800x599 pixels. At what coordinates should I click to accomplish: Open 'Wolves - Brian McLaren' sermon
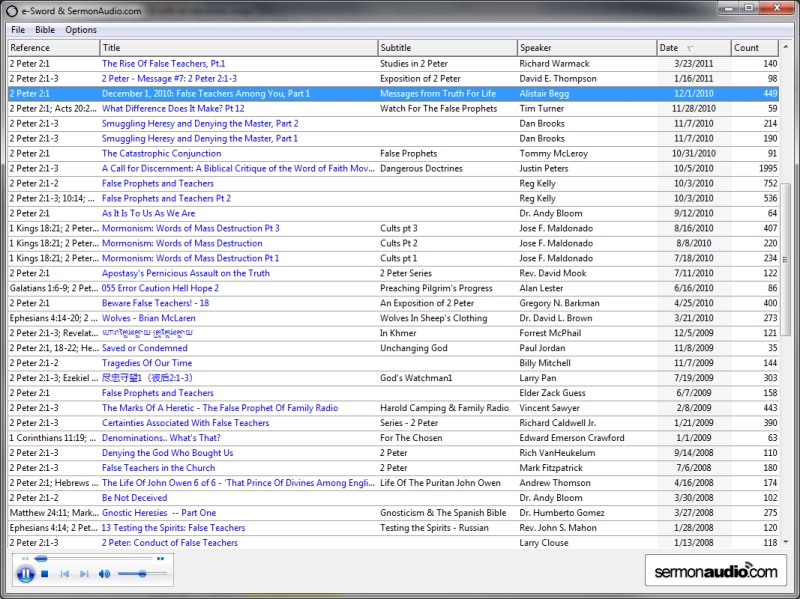[x=148, y=318]
